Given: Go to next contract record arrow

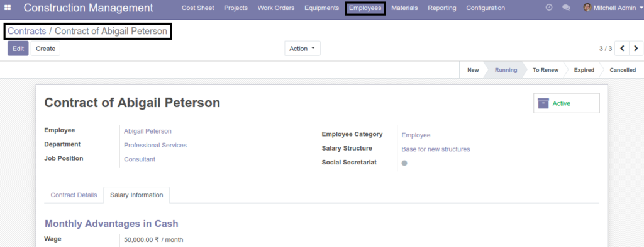Looking at the screenshot, I should click(x=636, y=49).
